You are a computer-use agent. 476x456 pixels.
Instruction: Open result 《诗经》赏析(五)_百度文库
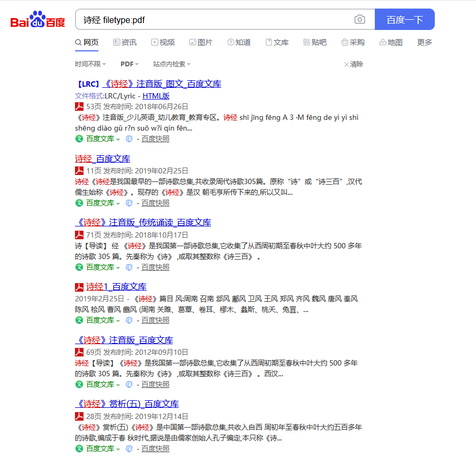(127, 404)
